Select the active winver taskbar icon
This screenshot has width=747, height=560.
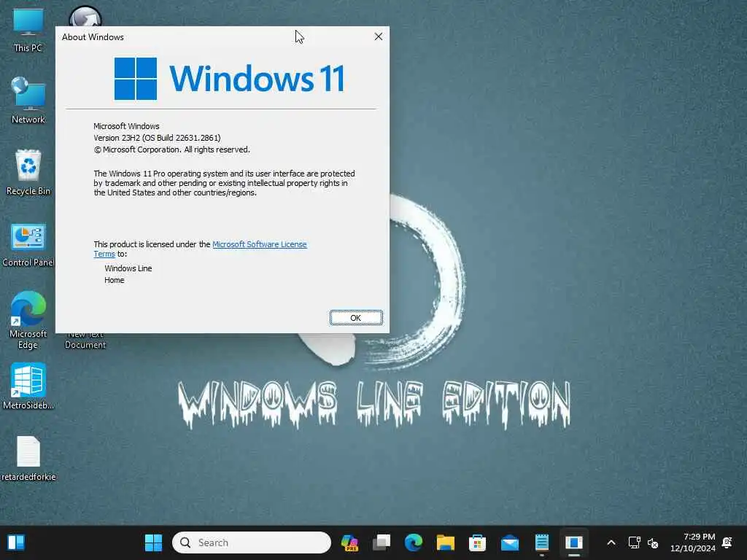click(574, 542)
